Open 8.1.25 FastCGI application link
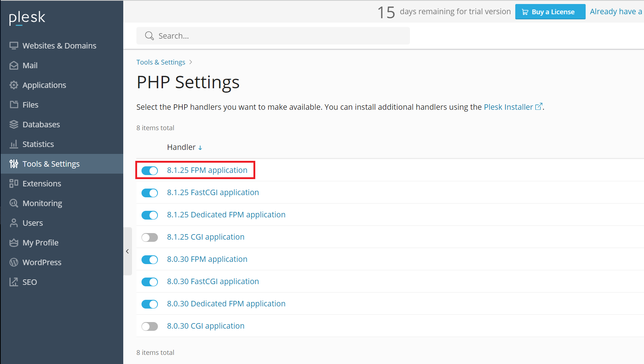Screen dimensions: 644x364 click(x=213, y=193)
